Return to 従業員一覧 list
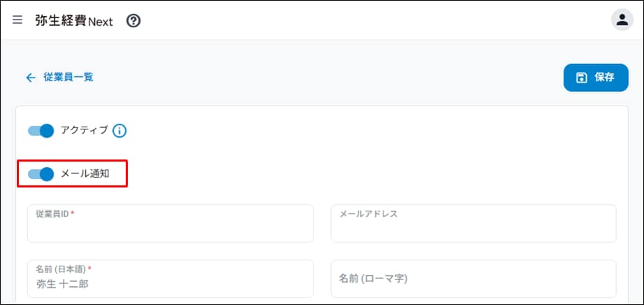This screenshot has height=305, width=644. (x=68, y=78)
